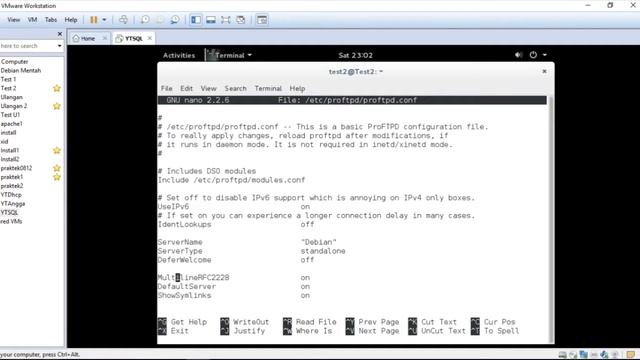Open message log icon in status bar

click(631, 355)
